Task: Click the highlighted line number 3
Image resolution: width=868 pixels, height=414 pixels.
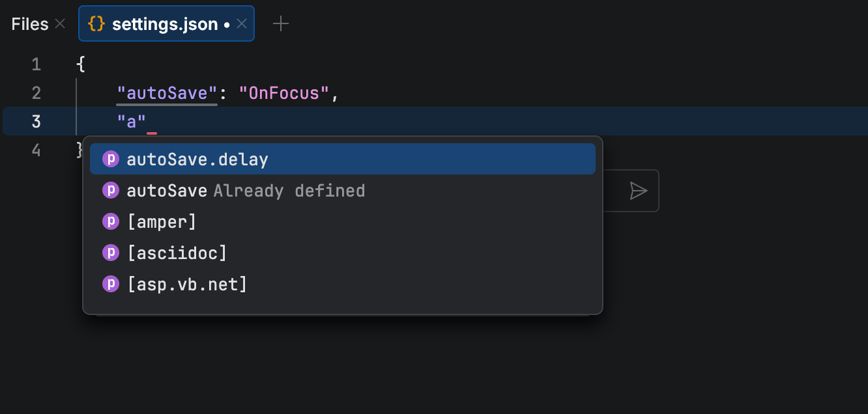Action: click(36, 121)
